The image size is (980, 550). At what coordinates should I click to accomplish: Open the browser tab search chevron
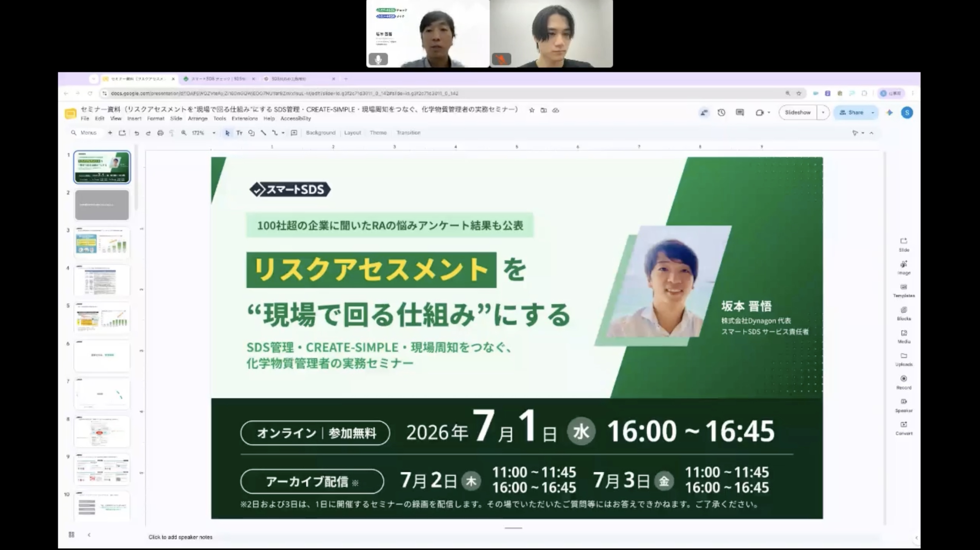(x=94, y=79)
